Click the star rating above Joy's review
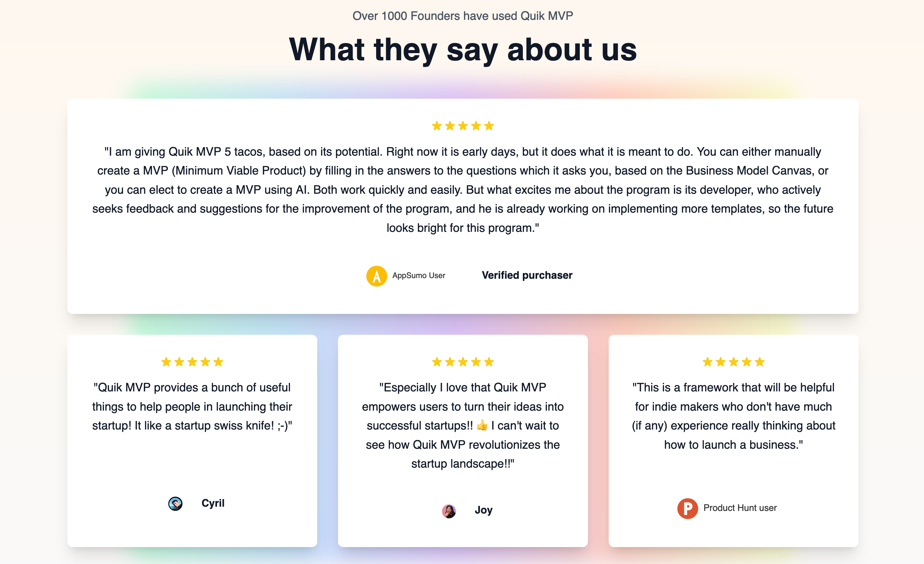Image resolution: width=924 pixels, height=564 pixels. (x=463, y=362)
